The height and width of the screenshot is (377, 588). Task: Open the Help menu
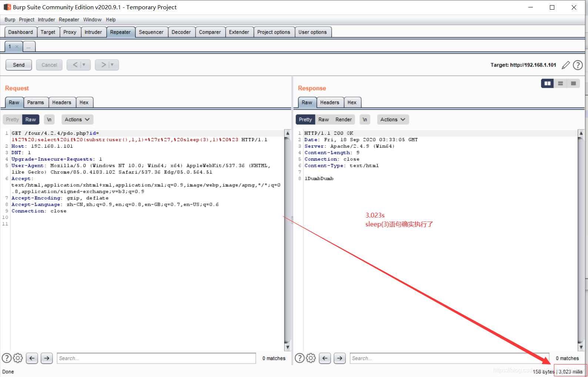click(x=111, y=20)
